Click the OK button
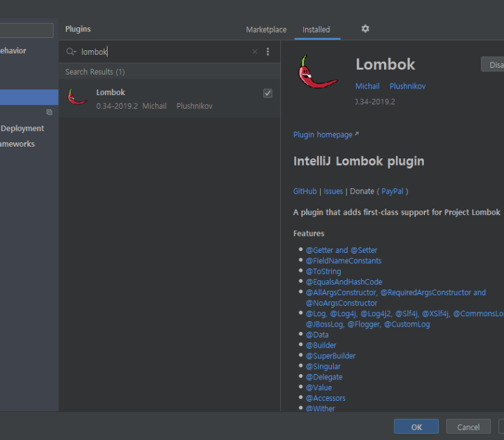 tap(416, 427)
